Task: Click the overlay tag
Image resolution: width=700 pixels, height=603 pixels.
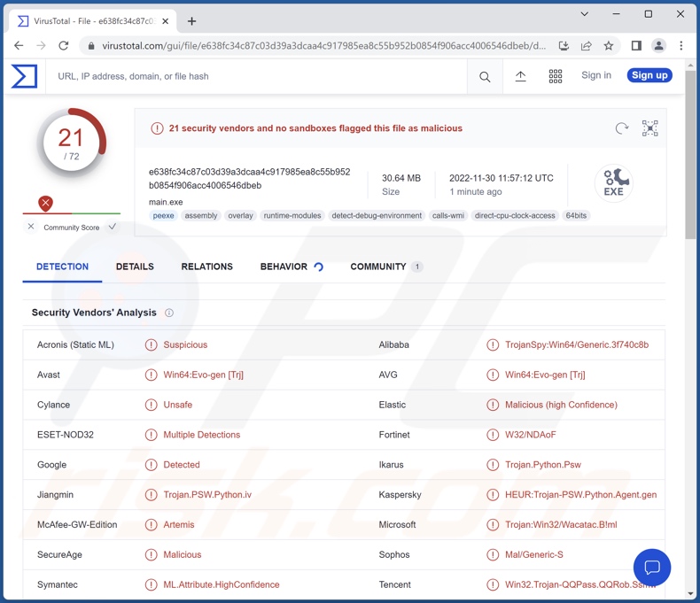Action: [241, 215]
